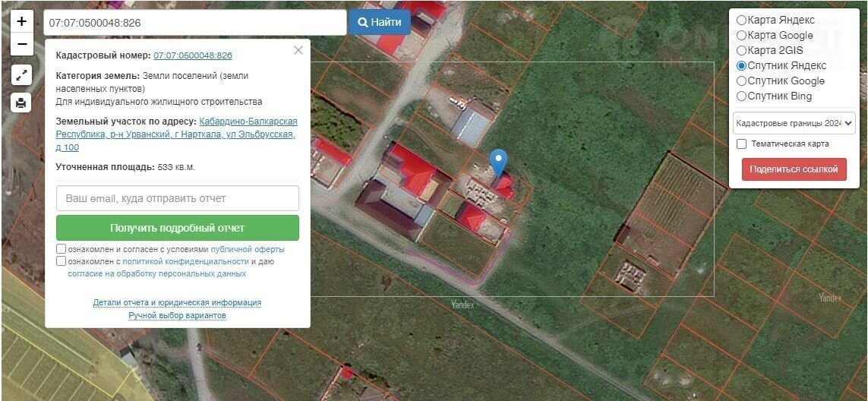Zoom in the map with plus button
The width and height of the screenshot is (868, 401).
[x=21, y=21]
